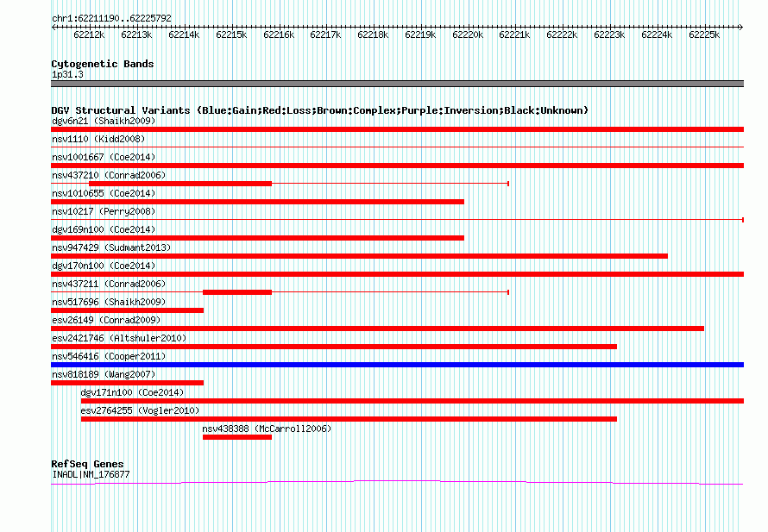The height and width of the screenshot is (532, 768).
Task: Click the 62225k ruler mark
Action: (x=704, y=34)
